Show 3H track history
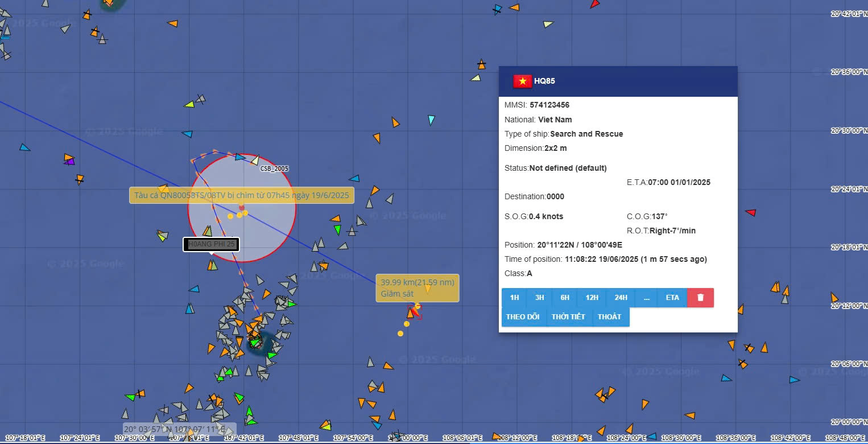Viewport: 868px width, 444px height. 539,298
